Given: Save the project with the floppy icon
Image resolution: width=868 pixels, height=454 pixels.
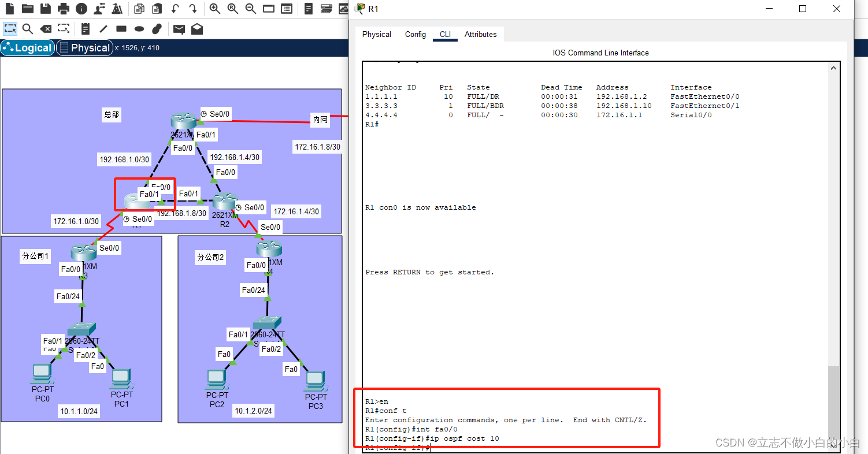Looking at the screenshot, I should (x=46, y=9).
